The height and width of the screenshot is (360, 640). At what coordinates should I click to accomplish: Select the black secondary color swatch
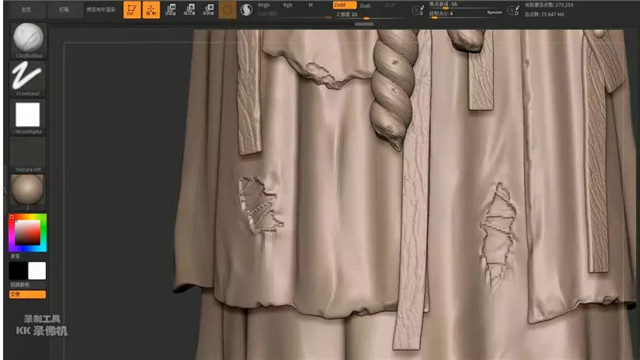pos(18,271)
